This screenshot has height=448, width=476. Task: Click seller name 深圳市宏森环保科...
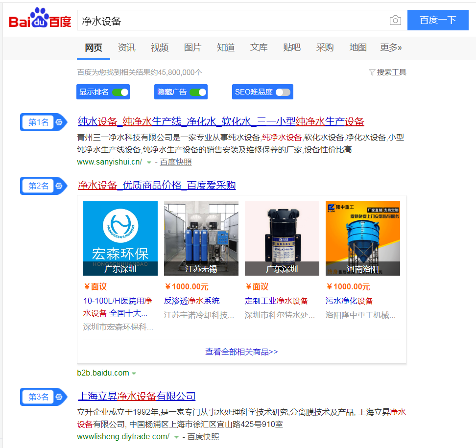tap(118, 327)
